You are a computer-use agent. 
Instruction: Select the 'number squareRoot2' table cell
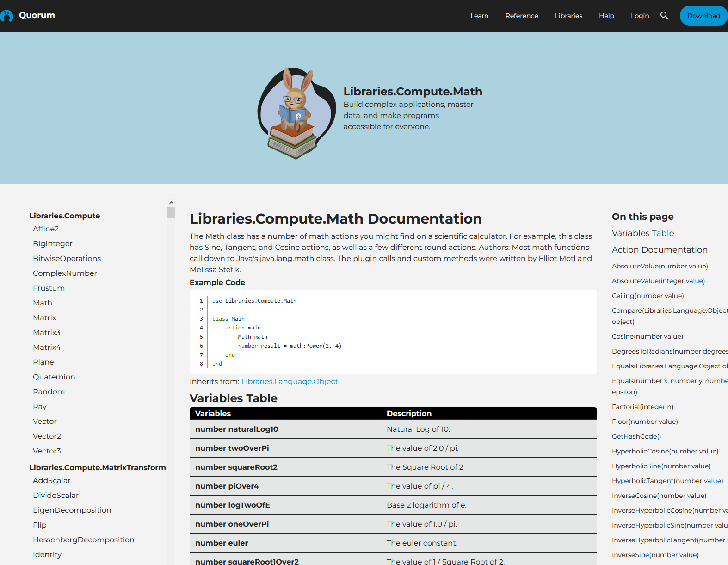coord(285,467)
